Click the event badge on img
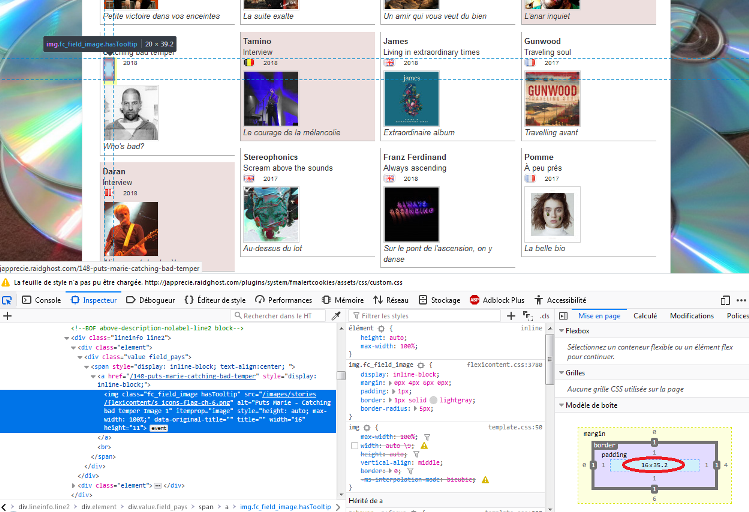The image size is (749, 512). (x=159, y=428)
